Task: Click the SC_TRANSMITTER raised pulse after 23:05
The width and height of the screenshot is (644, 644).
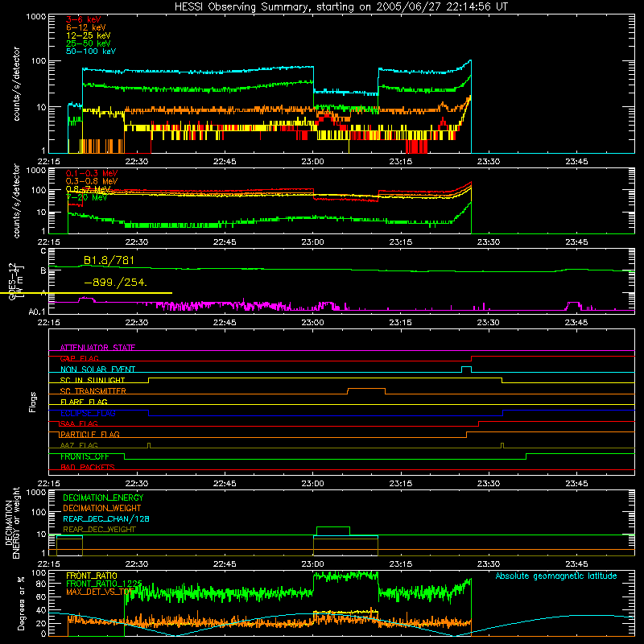Action: point(366,391)
